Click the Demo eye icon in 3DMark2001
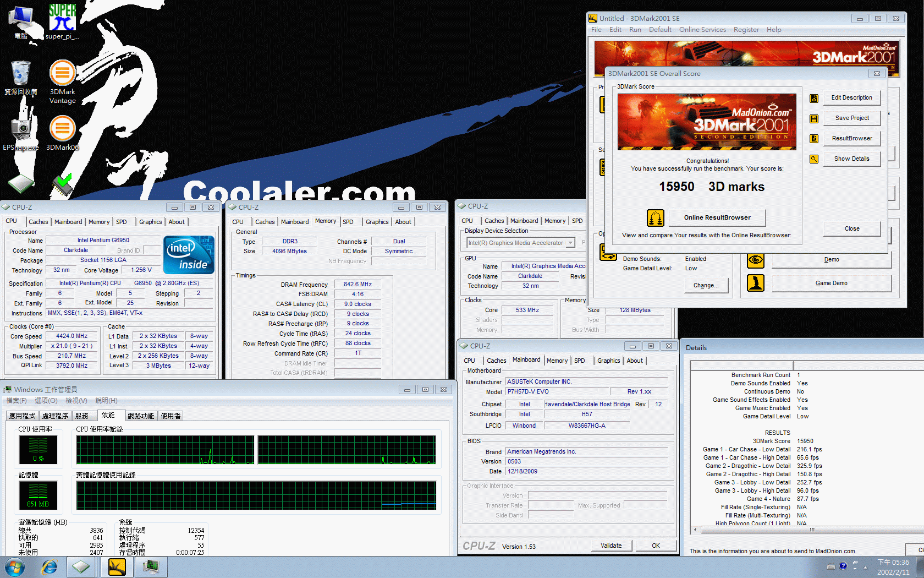 pos(756,260)
